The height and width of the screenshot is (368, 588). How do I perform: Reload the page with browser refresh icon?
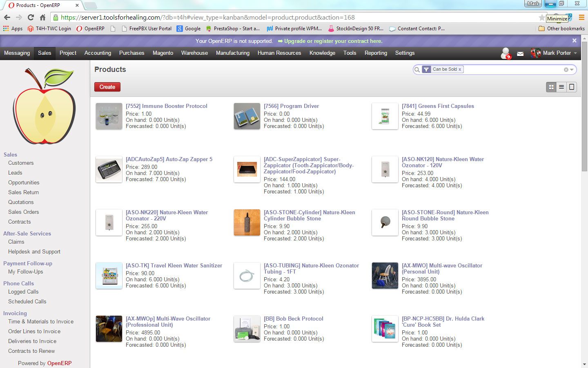coord(31,17)
